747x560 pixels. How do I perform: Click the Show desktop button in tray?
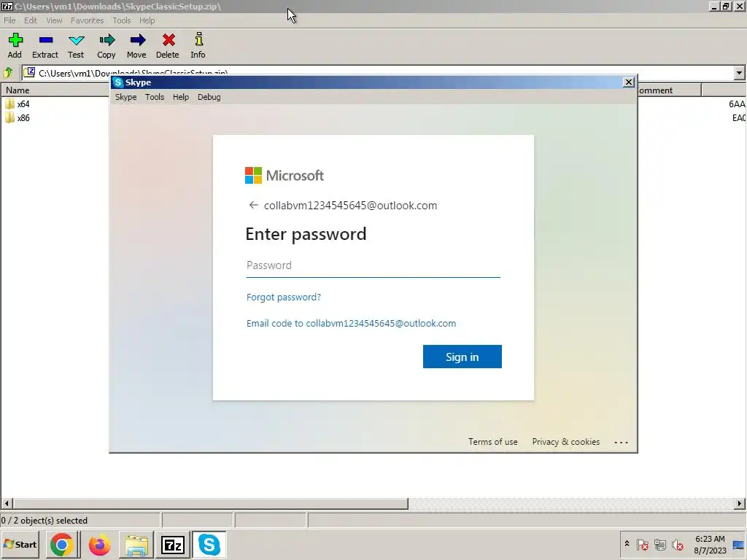click(738, 545)
